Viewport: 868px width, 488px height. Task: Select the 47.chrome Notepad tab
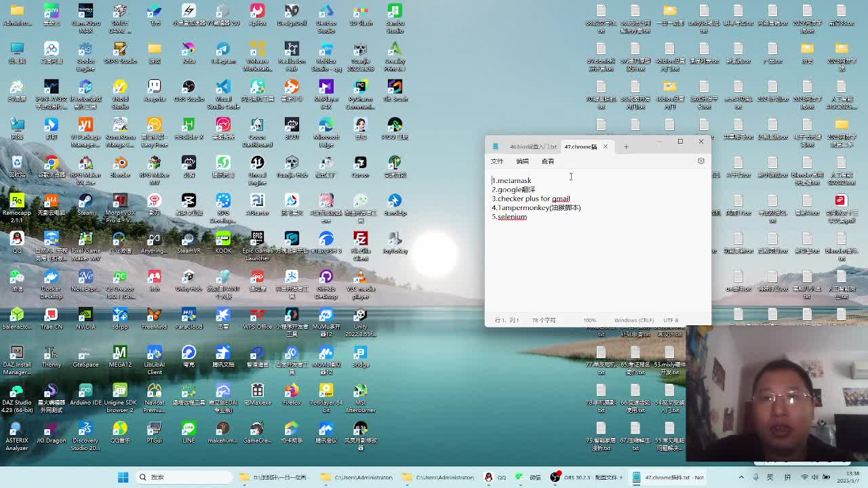click(580, 146)
